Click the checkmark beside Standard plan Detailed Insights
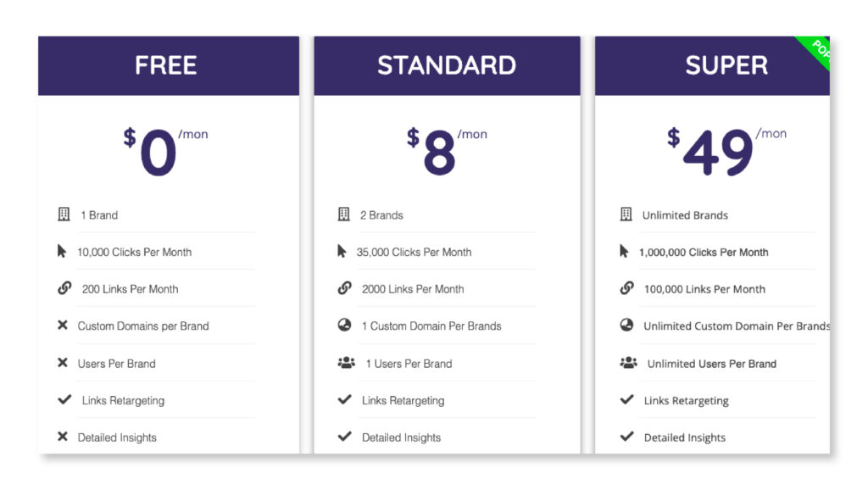 pos(344,437)
